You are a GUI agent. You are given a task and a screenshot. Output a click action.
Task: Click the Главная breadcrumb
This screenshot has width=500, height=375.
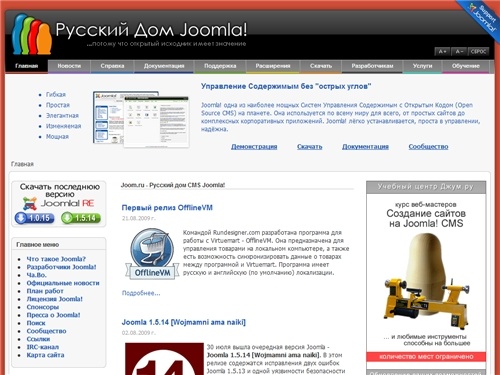point(22,164)
